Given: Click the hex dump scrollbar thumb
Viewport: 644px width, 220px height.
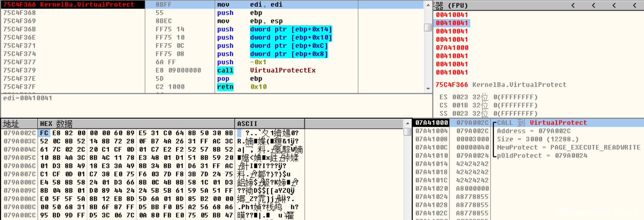Looking at the screenshot, I should (x=407, y=132).
